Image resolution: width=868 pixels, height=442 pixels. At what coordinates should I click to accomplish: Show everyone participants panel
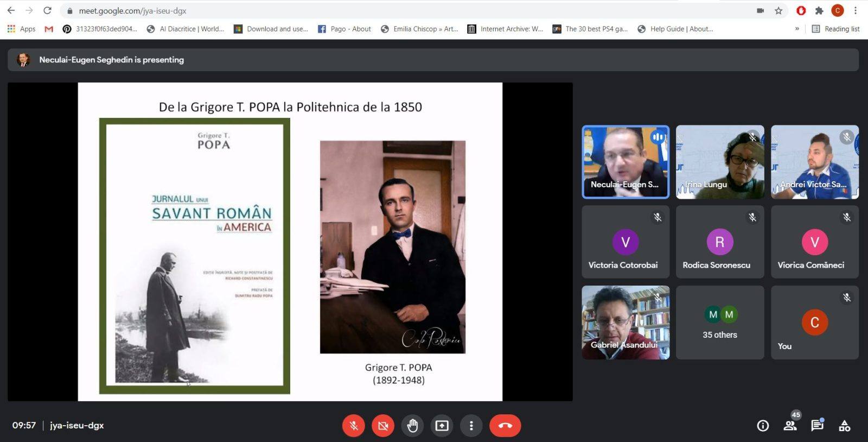click(x=790, y=426)
